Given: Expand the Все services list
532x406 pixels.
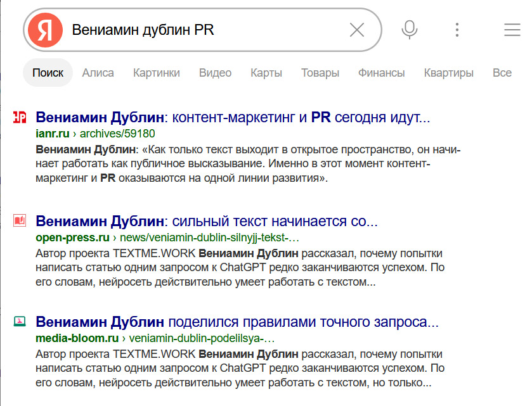Looking at the screenshot, I should click(502, 73).
